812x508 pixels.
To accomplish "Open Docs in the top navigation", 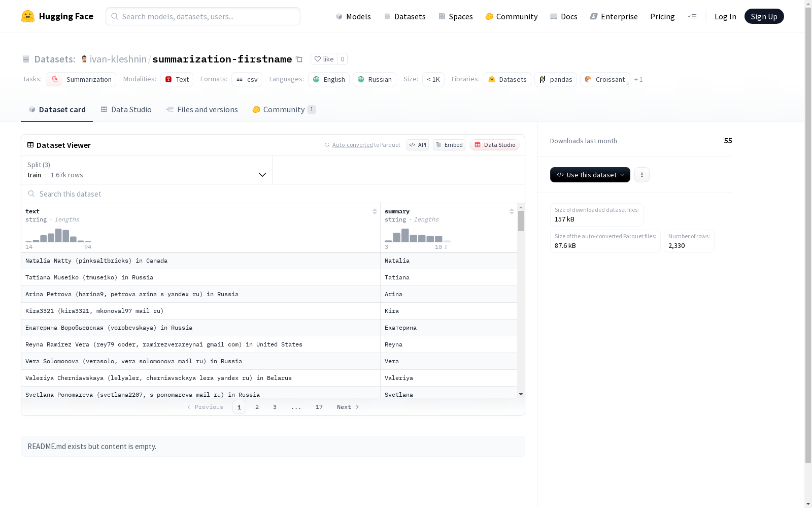I will (563, 16).
